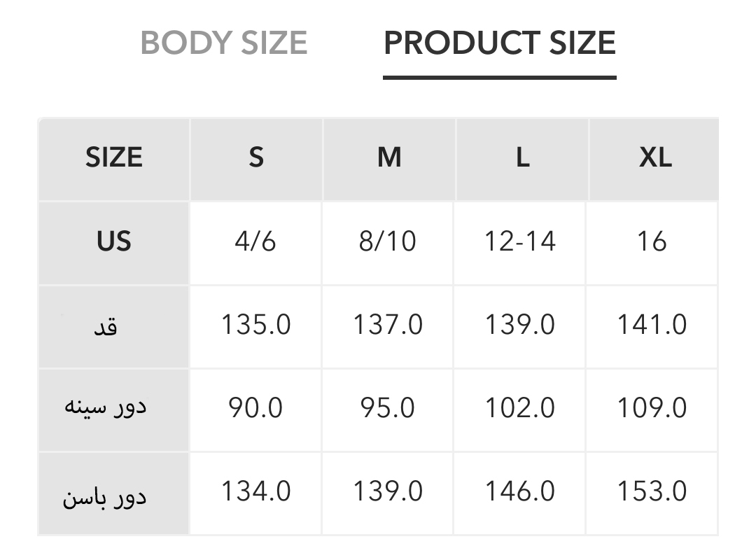Switch to the BODY SIZE tab
The image size is (756, 546).
point(224,43)
